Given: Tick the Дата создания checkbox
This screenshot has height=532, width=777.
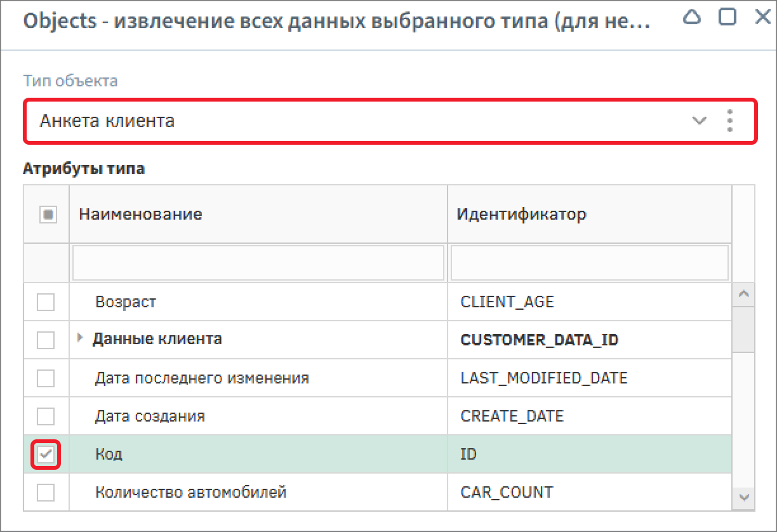Looking at the screenshot, I should tap(46, 416).
